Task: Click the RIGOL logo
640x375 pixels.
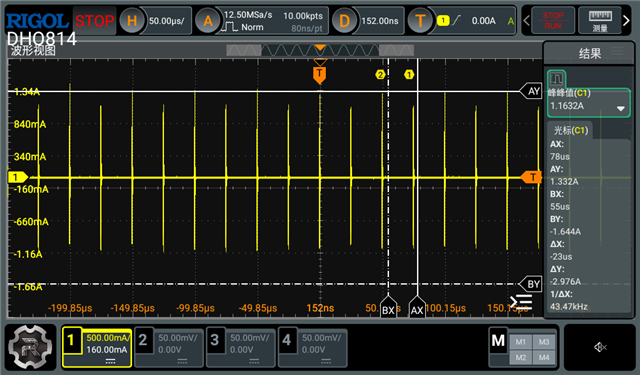Action: (38, 20)
